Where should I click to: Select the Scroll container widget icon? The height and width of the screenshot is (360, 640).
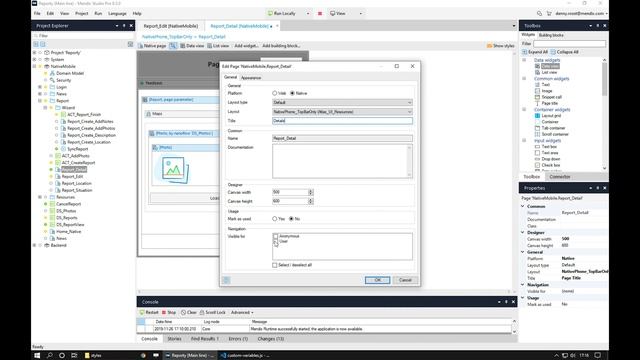pos(537,134)
